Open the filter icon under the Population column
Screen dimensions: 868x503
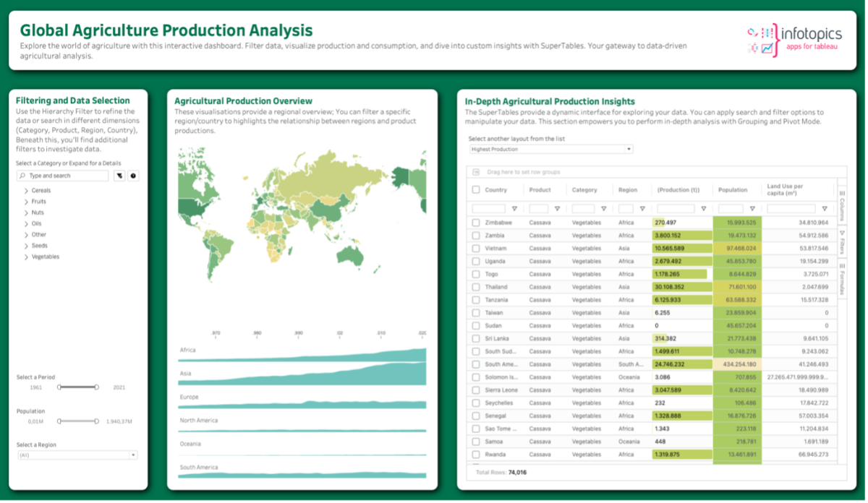(752, 209)
